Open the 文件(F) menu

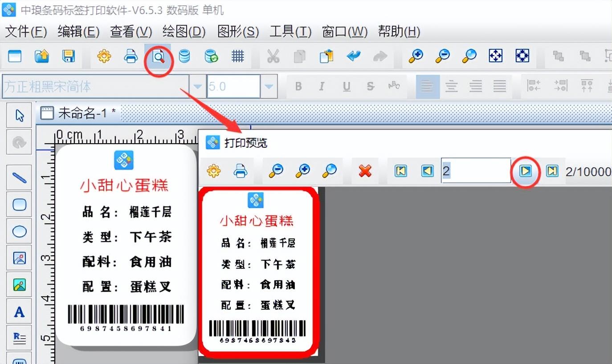click(x=26, y=32)
